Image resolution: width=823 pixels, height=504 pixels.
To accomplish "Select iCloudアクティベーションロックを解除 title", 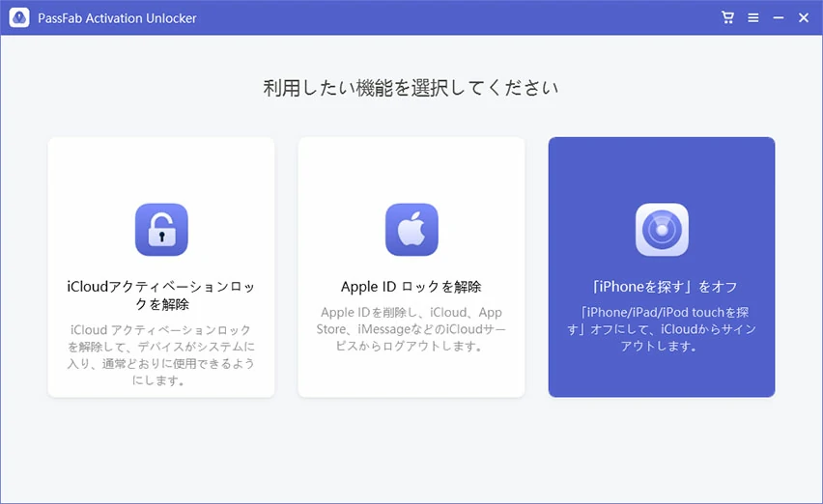I will pos(161,295).
